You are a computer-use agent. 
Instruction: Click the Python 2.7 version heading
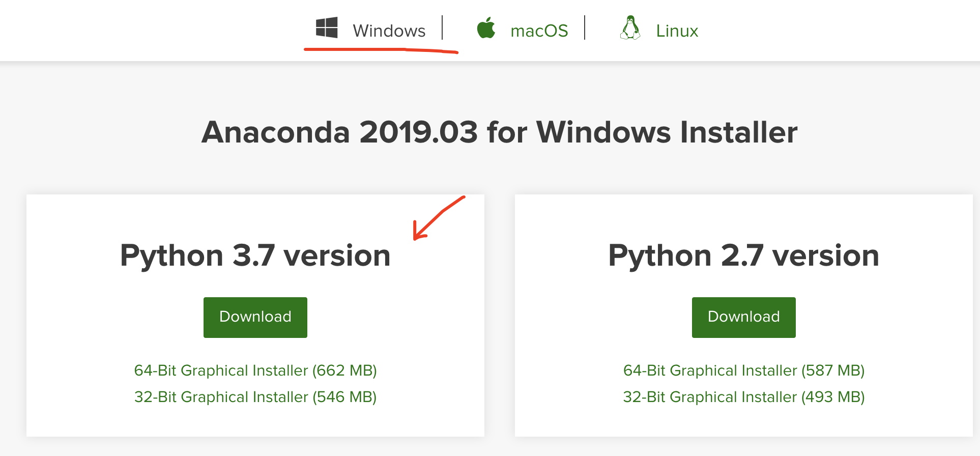[744, 255]
